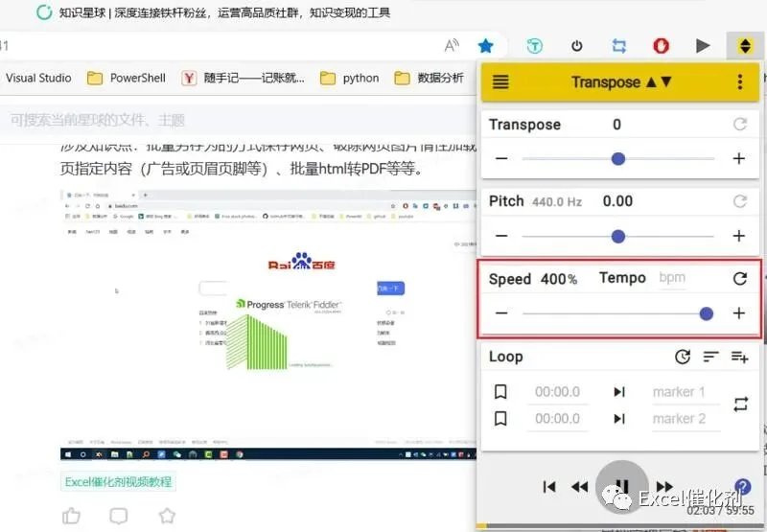Click the Transpose slider handle
Viewport: 767px width, 532px height.
click(618, 158)
